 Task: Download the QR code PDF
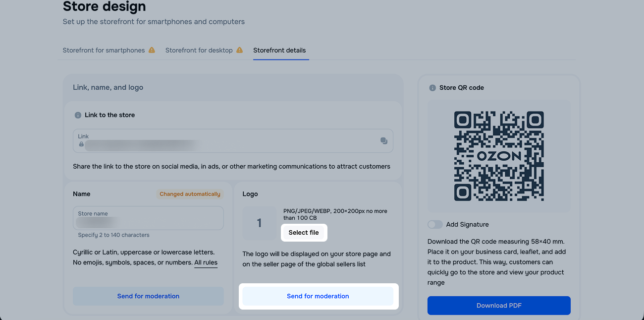click(x=499, y=306)
